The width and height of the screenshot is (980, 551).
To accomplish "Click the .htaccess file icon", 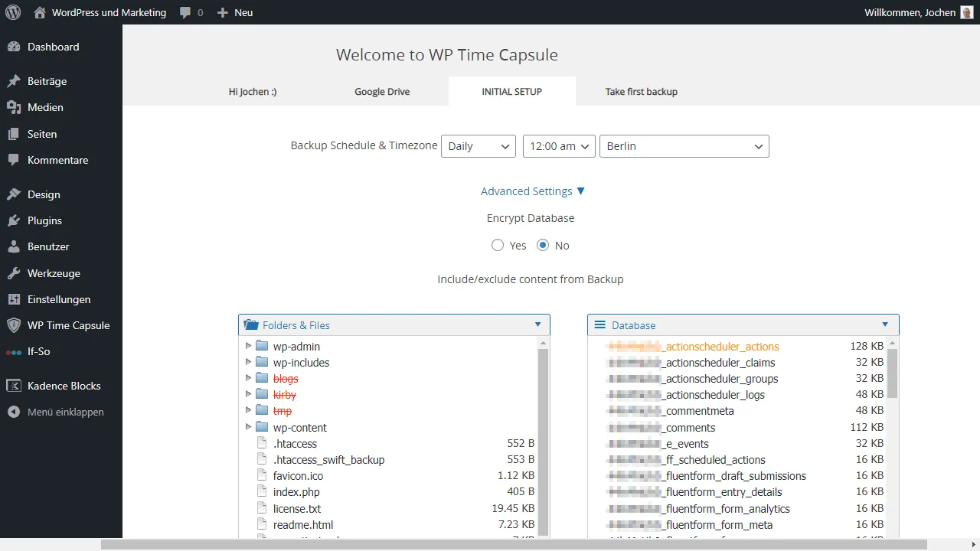I will pos(262,443).
